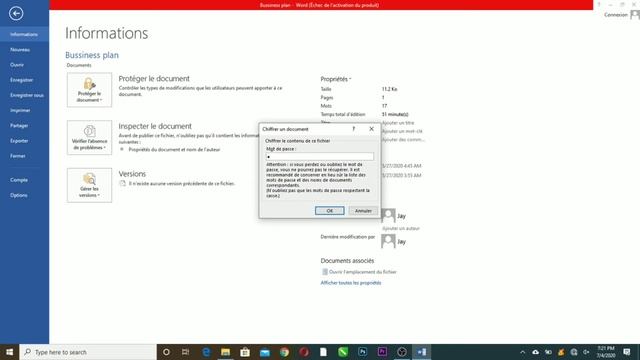Click Ajouter un titre field
This screenshot has height=360, width=640.
(x=398, y=123)
